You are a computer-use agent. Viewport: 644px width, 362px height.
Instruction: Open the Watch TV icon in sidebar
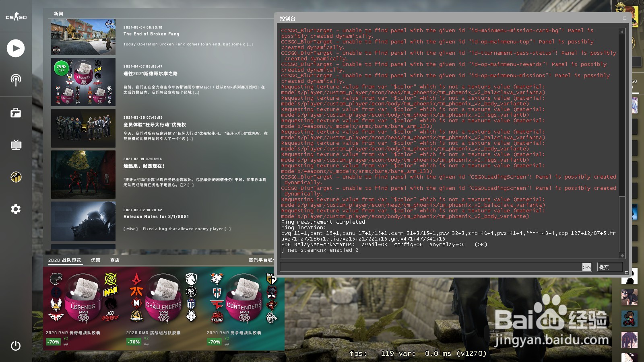(16, 144)
